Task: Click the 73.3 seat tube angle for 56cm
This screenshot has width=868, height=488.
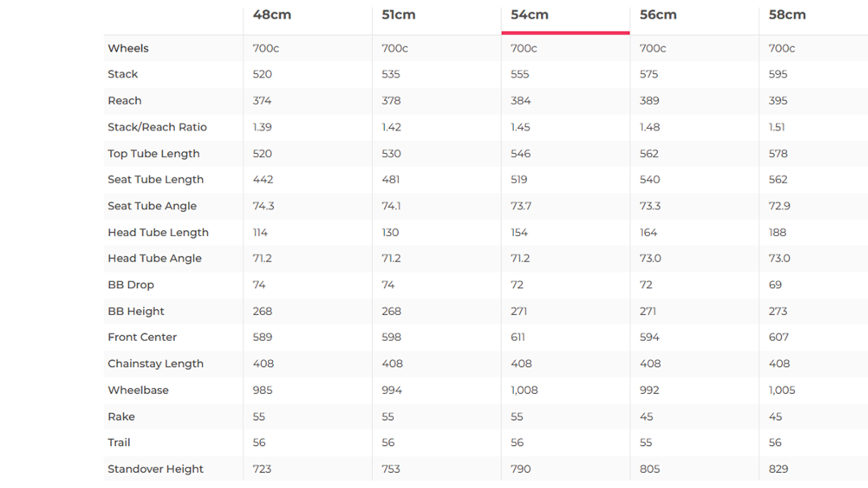Action: tap(650, 206)
